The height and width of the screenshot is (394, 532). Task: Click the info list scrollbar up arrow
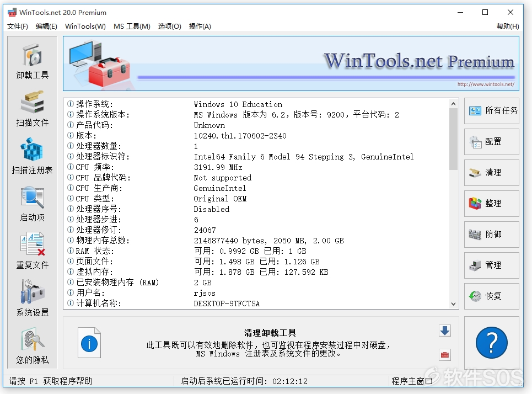pos(453,104)
